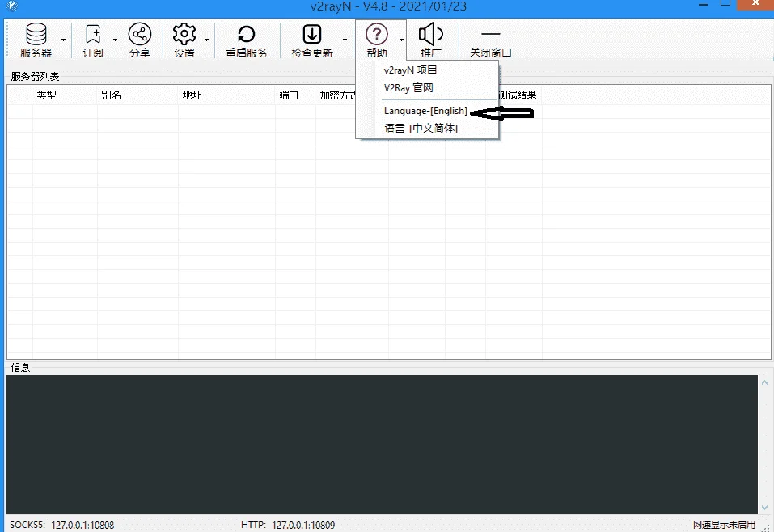Click the 推广 (Promotion) speaker icon
This screenshot has width=774, height=532.
tap(431, 40)
